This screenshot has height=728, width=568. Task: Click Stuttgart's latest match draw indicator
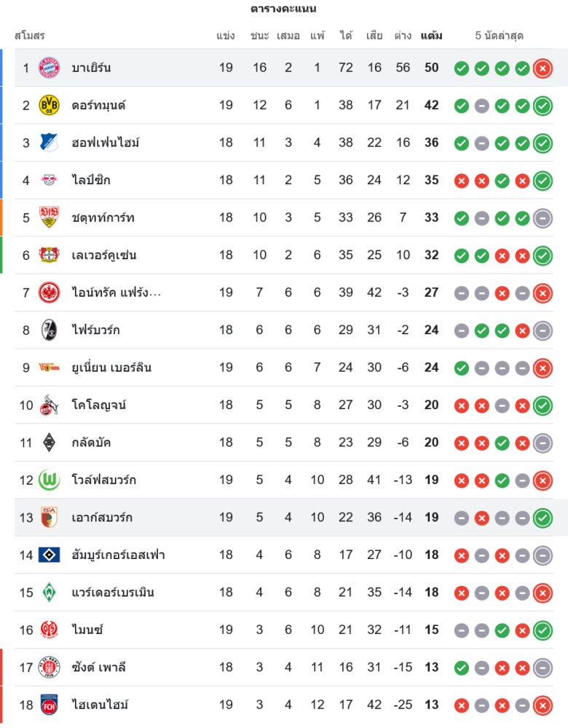543,218
